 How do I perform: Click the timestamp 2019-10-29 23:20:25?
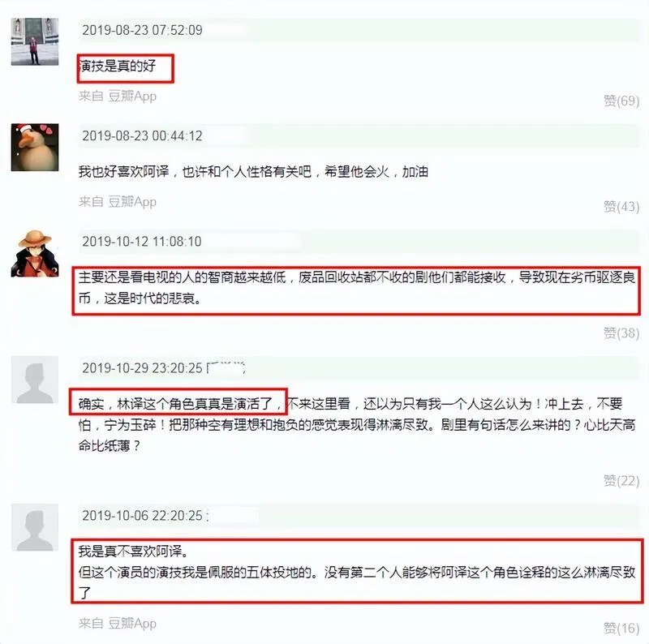[143, 368]
